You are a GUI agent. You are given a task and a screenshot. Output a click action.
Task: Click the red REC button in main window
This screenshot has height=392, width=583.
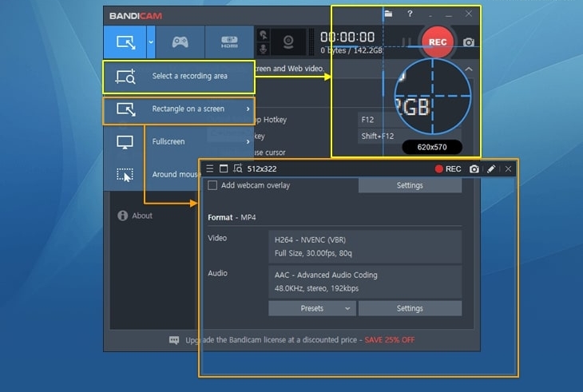point(438,42)
